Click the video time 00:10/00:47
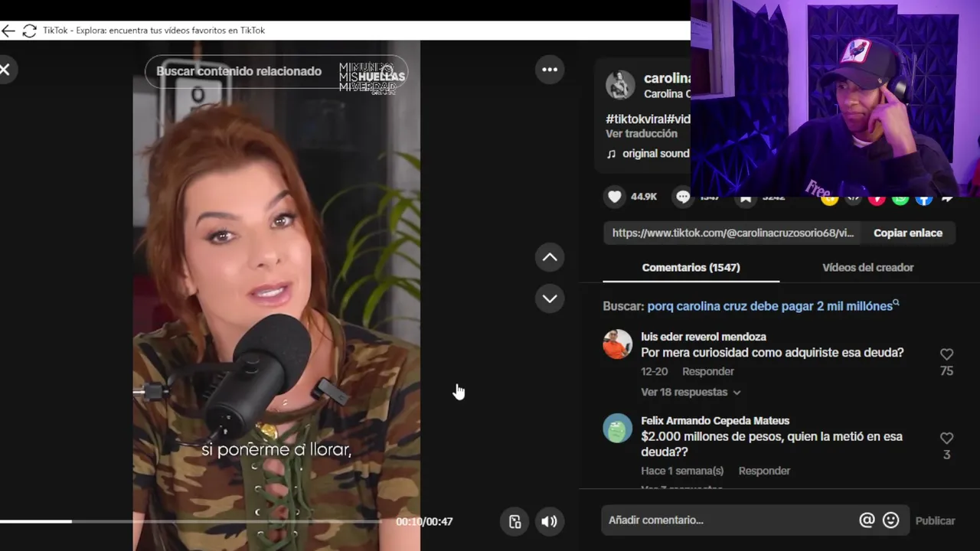980x551 pixels. pyautogui.click(x=424, y=521)
